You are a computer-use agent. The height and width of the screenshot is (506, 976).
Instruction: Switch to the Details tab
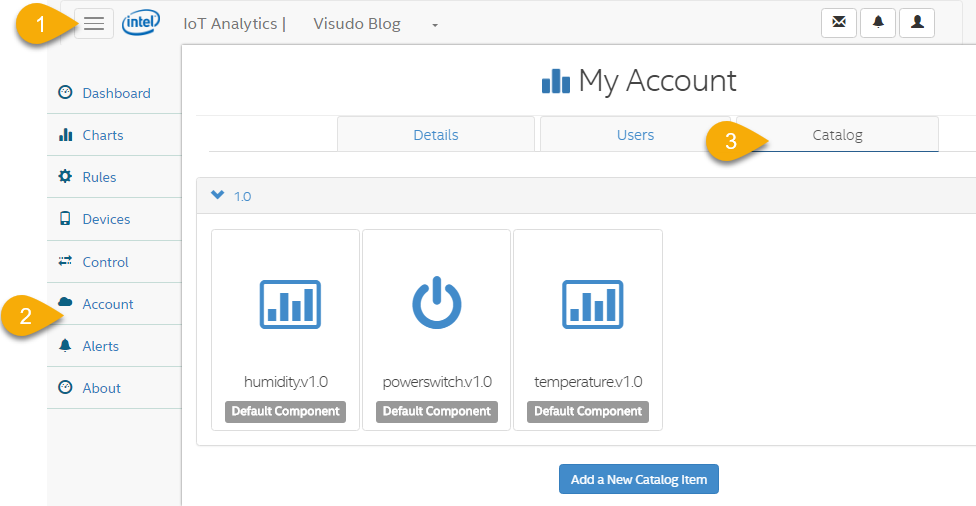point(436,135)
